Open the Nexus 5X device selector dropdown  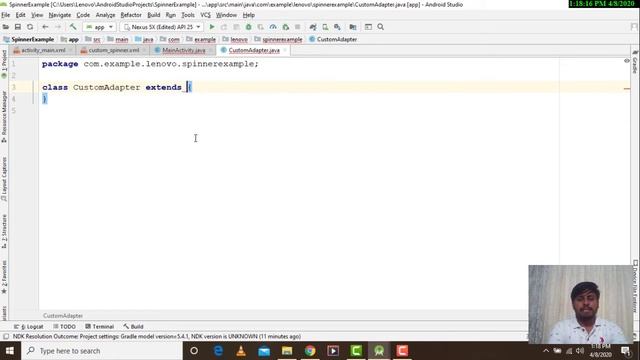[162, 27]
